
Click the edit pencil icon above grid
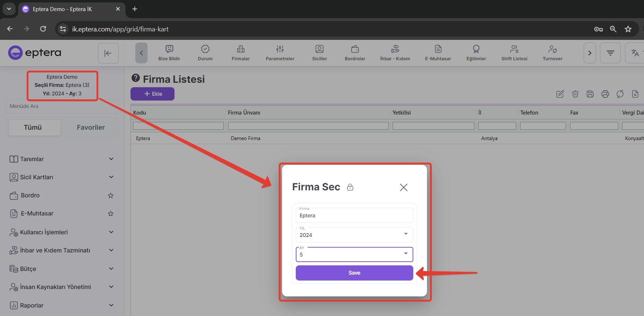(560, 94)
